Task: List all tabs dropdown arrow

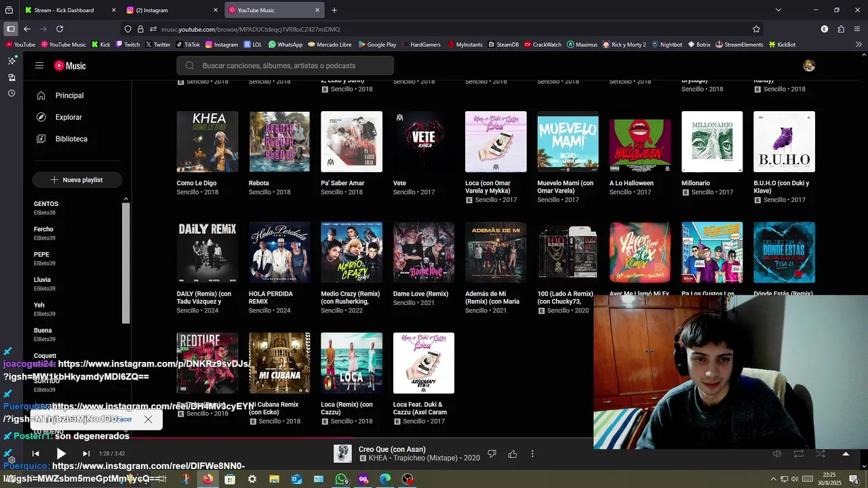Action: [778, 10]
